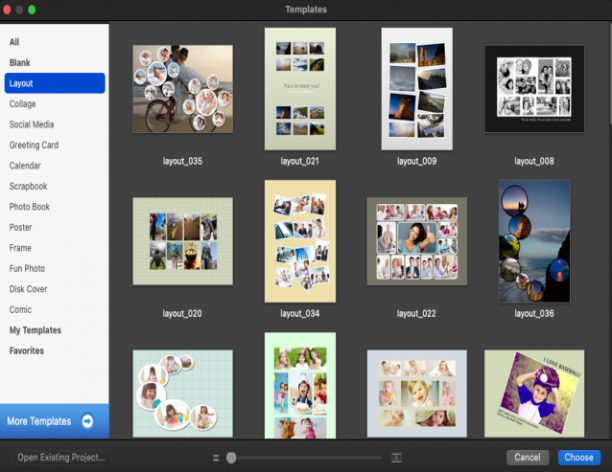This screenshot has height=472, width=612.
Task: Click the layout_035 label text
Action: tap(183, 161)
